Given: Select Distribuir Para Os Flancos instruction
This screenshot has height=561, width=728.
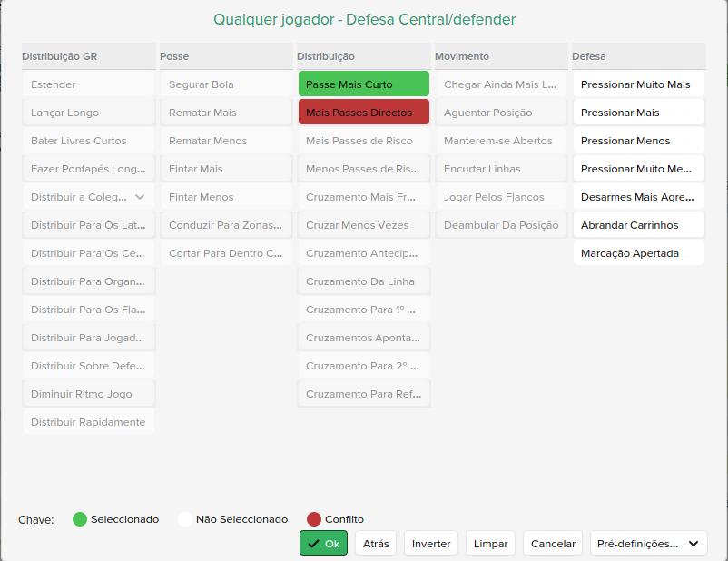Looking at the screenshot, I should click(x=88, y=310).
